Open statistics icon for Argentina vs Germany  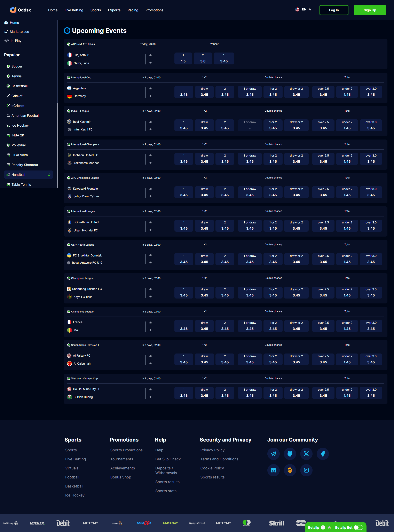(150, 88)
